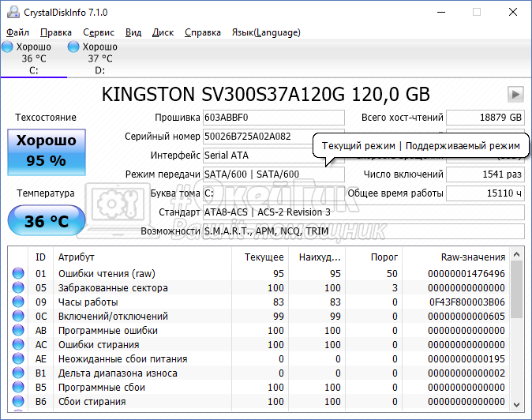This screenshot has width=532, height=420.
Task: Select drive D: status orb
Action: point(73,47)
